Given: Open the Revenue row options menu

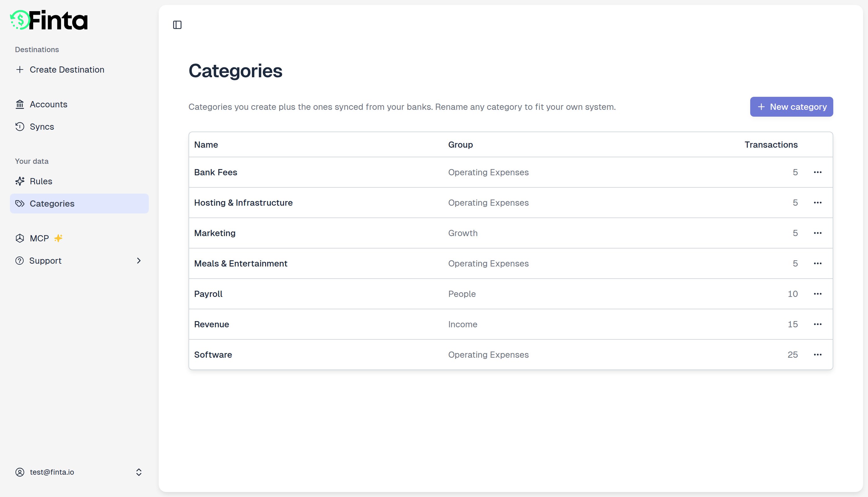Looking at the screenshot, I should point(817,324).
